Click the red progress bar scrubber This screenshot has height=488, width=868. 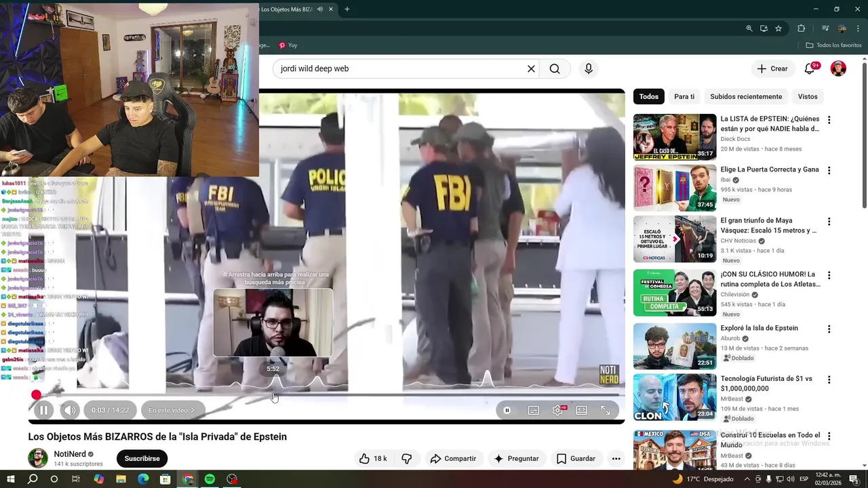pyautogui.click(x=36, y=394)
